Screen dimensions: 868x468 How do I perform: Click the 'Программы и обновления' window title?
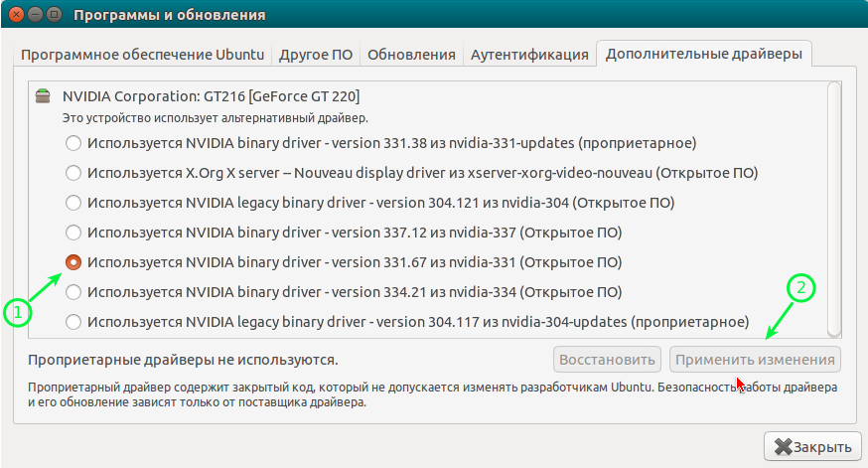[x=170, y=15]
